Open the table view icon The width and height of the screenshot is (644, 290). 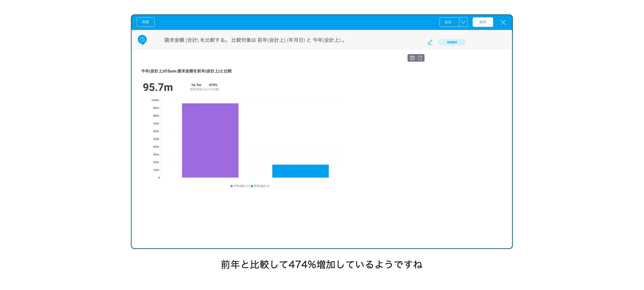pos(412,58)
